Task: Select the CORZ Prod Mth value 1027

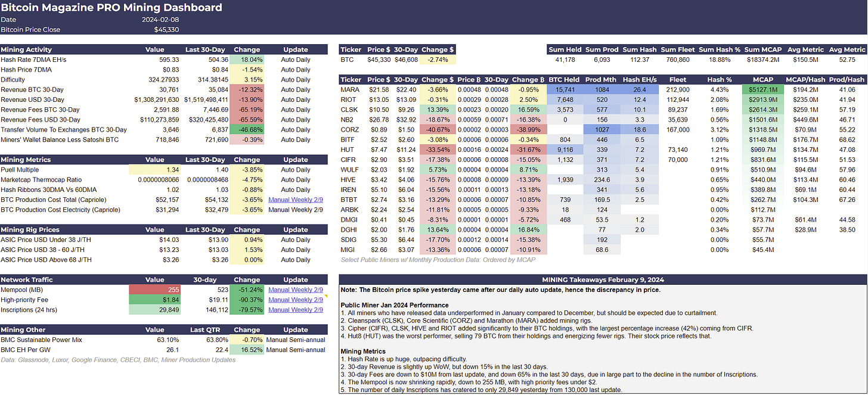Action: [x=602, y=130]
